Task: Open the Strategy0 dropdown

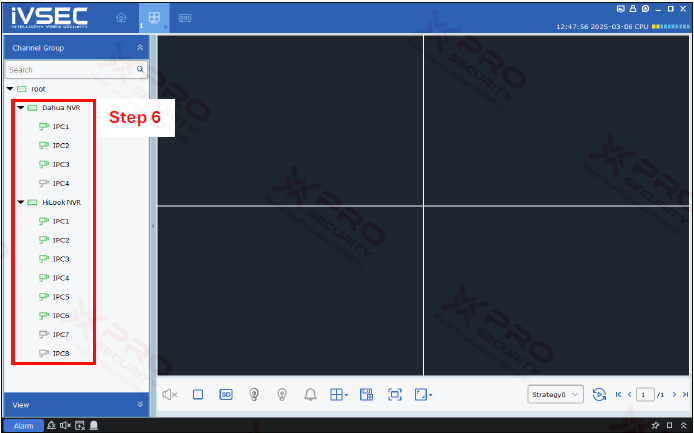Action: point(555,394)
